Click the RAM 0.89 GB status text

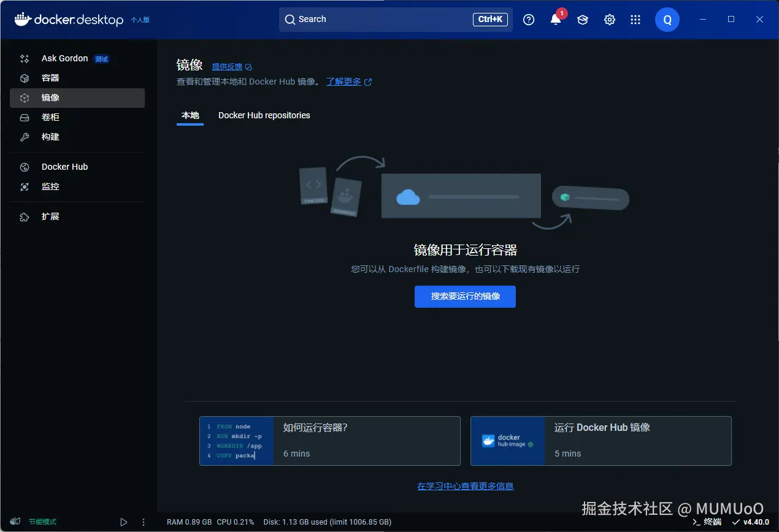tap(189, 522)
